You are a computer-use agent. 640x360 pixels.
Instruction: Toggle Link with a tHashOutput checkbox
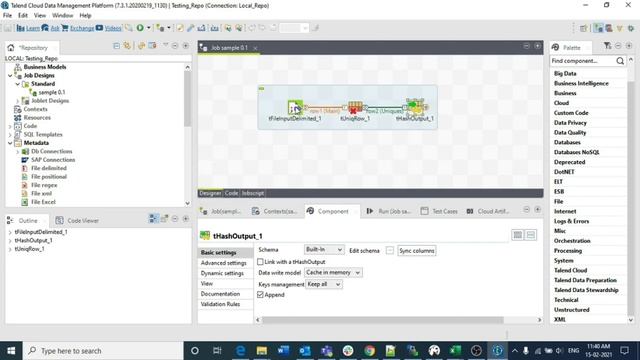point(260,262)
